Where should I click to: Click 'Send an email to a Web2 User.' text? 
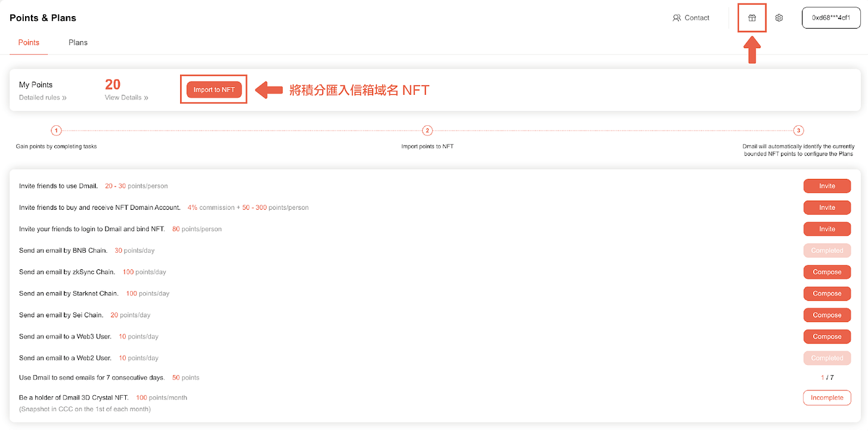coord(66,358)
